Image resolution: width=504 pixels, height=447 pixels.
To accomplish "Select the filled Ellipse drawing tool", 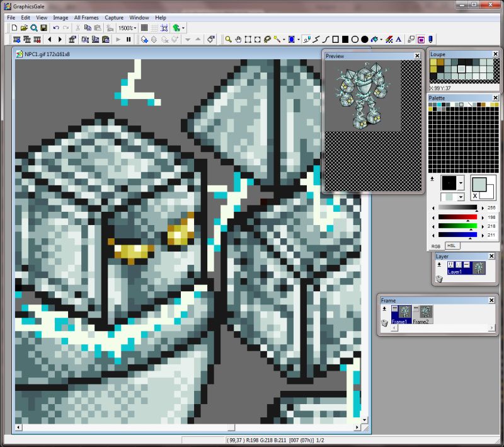I will (365, 40).
